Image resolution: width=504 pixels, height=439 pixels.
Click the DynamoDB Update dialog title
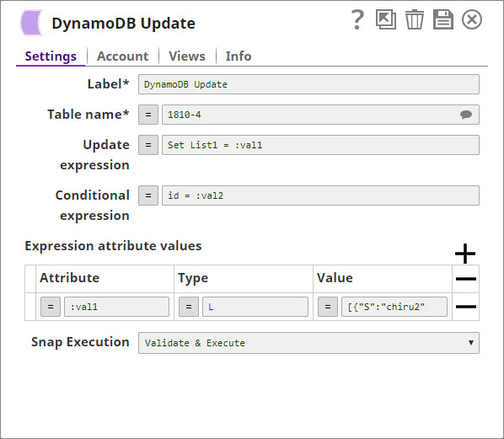click(x=123, y=23)
